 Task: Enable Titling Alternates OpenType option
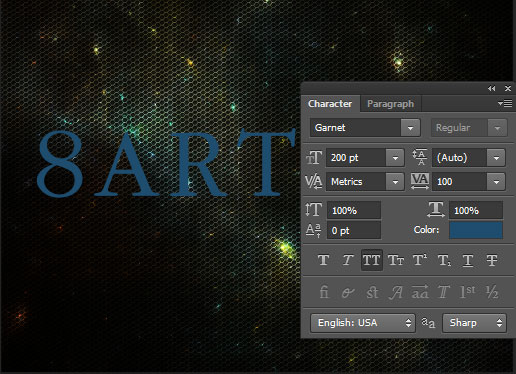[444, 292]
